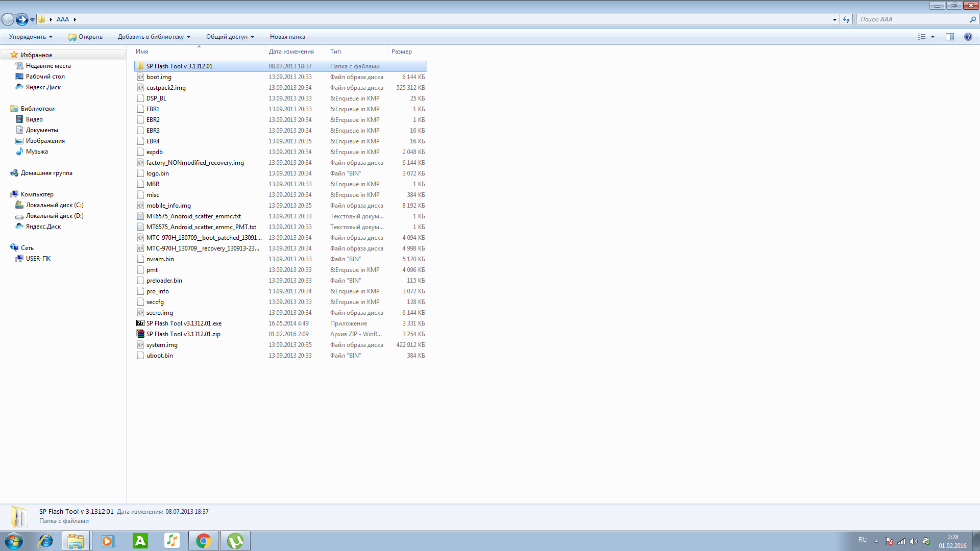Open the Упорядочить dropdown menu

(x=31, y=37)
